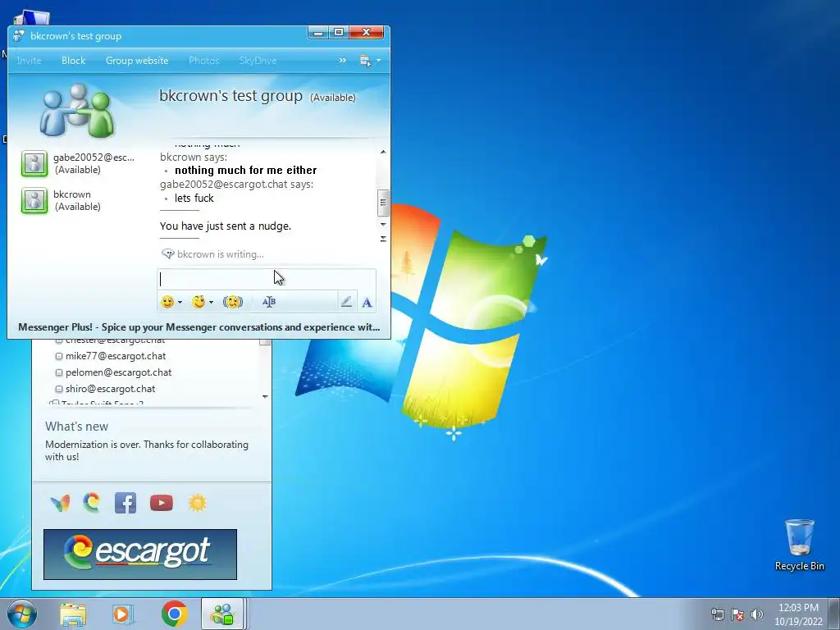This screenshot has height=630, width=840.
Task: Click the Show desktop button at taskbar end
Action: pyautogui.click(x=834, y=614)
